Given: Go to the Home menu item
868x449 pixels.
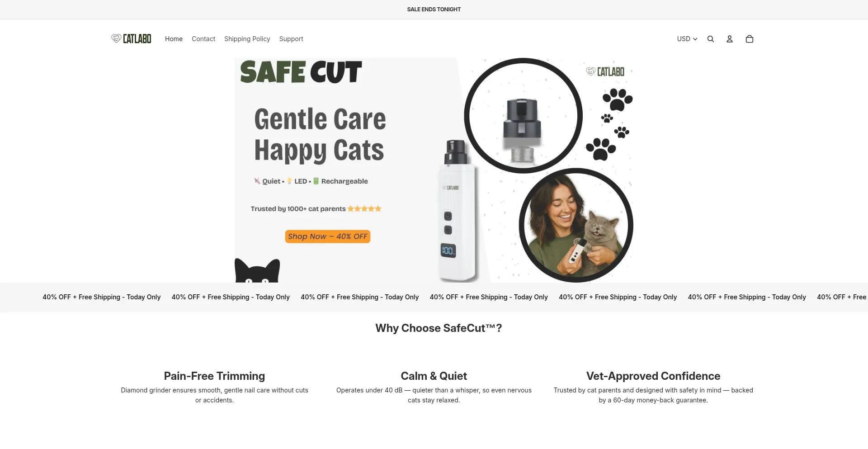Looking at the screenshot, I should pos(174,39).
